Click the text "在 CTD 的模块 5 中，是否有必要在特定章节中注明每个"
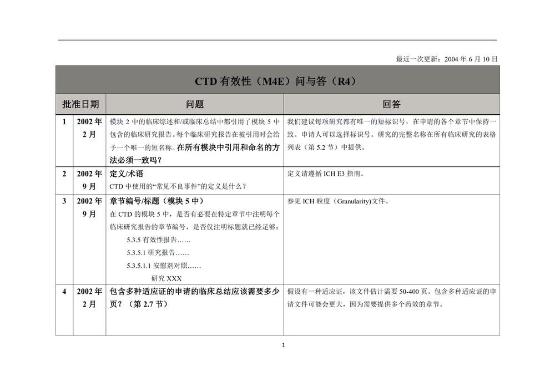 click(195, 214)
